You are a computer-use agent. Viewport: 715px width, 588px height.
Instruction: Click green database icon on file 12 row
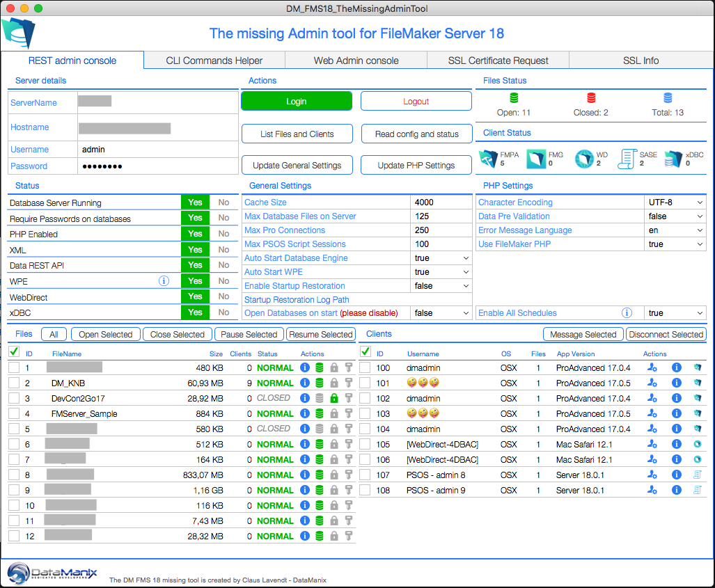tap(320, 536)
